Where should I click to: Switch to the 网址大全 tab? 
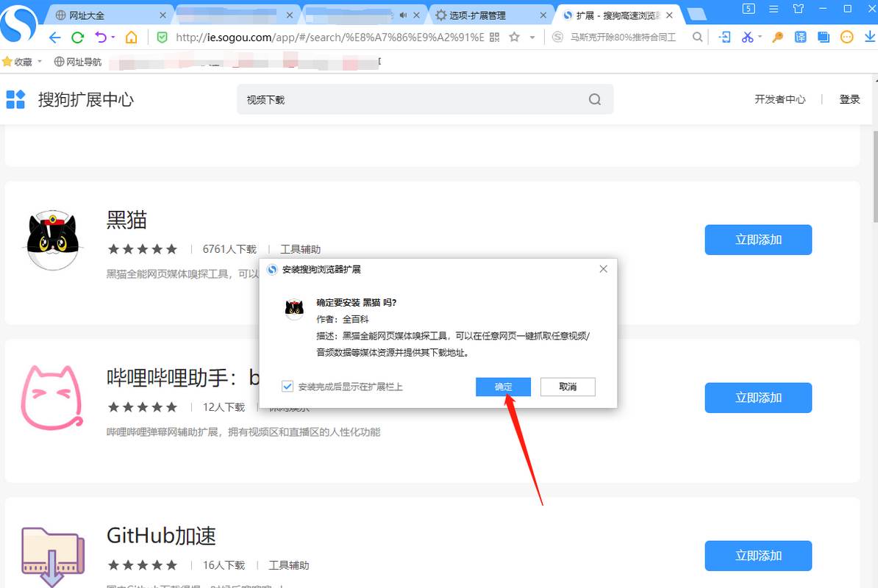(x=107, y=15)
